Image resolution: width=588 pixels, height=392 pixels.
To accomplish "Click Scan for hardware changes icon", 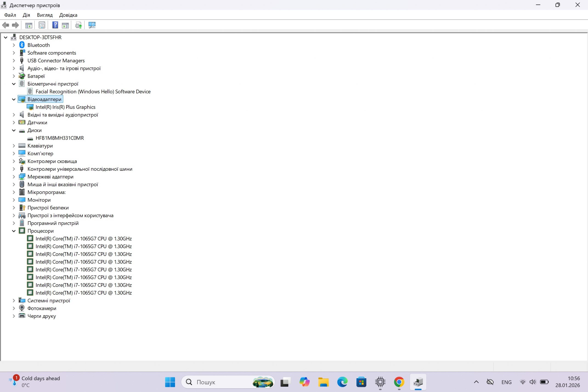I will (x=92, y=25).
